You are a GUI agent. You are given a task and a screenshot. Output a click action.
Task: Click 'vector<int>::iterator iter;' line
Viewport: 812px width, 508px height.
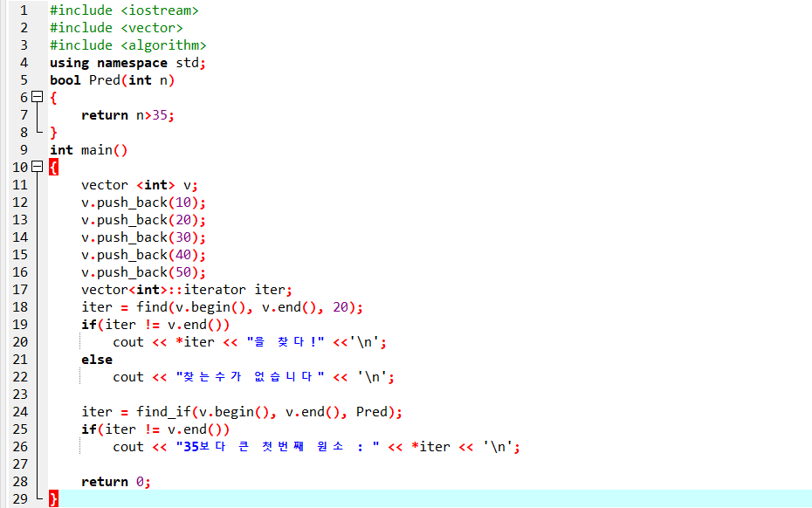(187, 290)
